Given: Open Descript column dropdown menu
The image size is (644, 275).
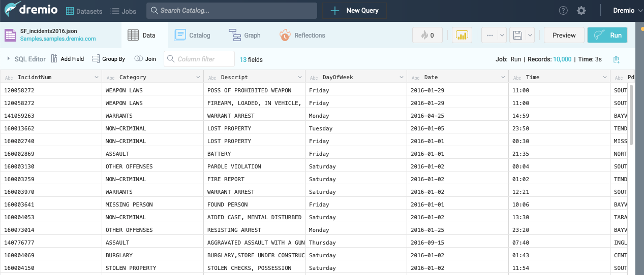Looking at the screenshot, I should click(x=300, y=77).
